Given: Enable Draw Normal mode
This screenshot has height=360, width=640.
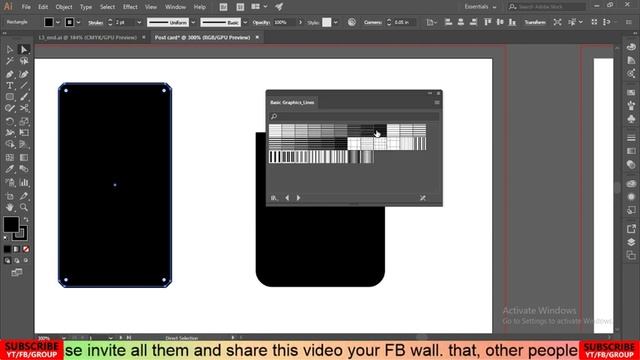Looking at the screenshot, I should [7, 260].
